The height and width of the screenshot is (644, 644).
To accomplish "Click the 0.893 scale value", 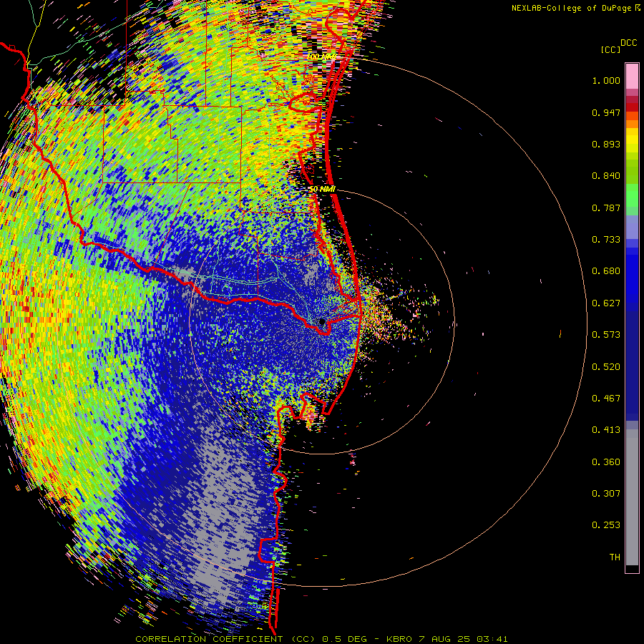I will pos(606,144).
